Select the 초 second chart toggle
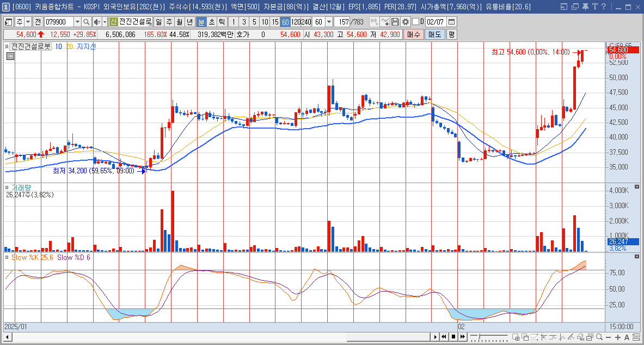Image resolution: width=644 pixels, height=345 pixels. [212, 22]
